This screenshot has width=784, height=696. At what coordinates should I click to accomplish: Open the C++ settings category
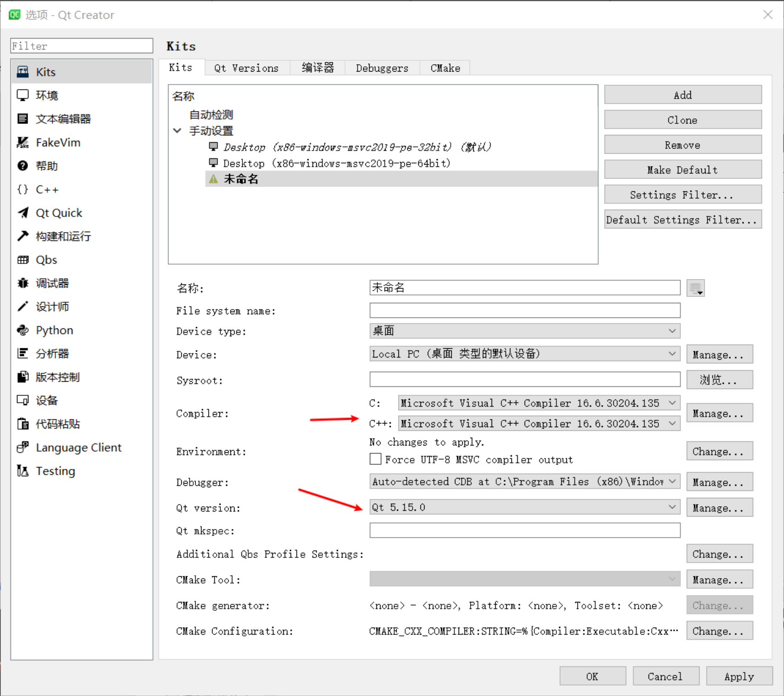coord(81,189)
